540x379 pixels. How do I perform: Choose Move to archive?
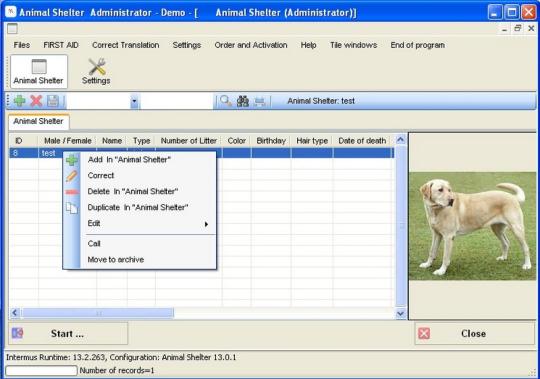140,260
